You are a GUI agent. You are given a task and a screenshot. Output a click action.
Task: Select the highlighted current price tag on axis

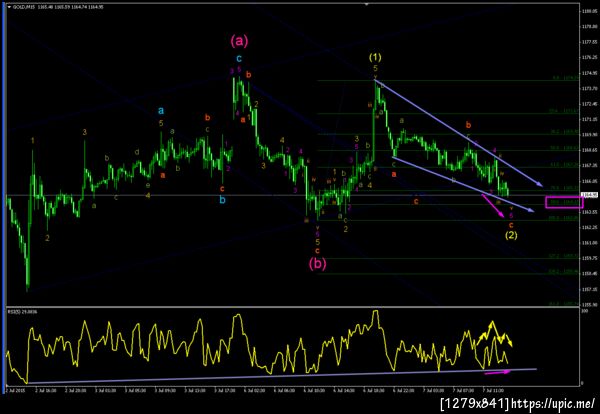[589, 195]
